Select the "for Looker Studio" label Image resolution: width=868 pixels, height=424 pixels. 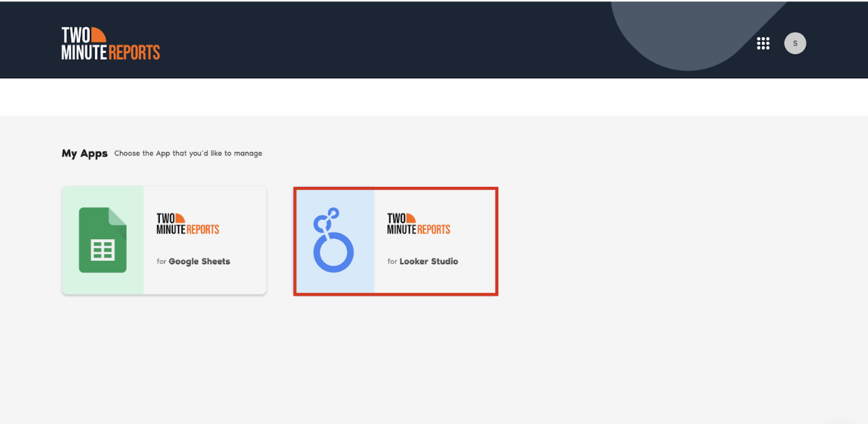click(x=423, y=262)
